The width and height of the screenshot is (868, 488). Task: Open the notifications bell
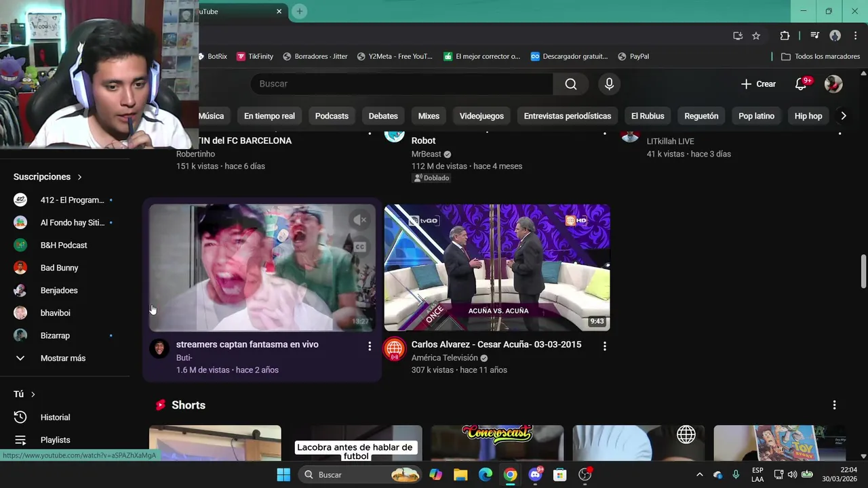pos(801,84)
